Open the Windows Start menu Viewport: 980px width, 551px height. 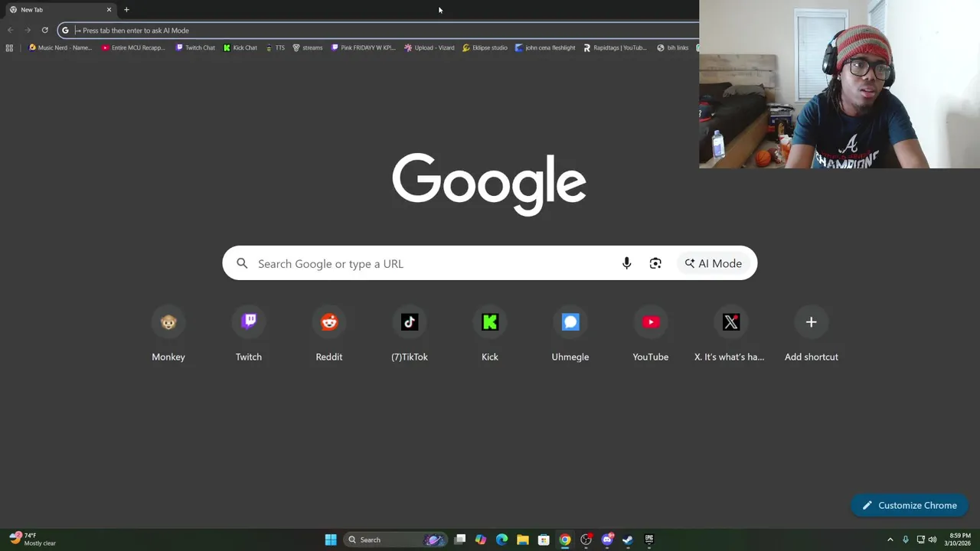(x=331, y=540)
